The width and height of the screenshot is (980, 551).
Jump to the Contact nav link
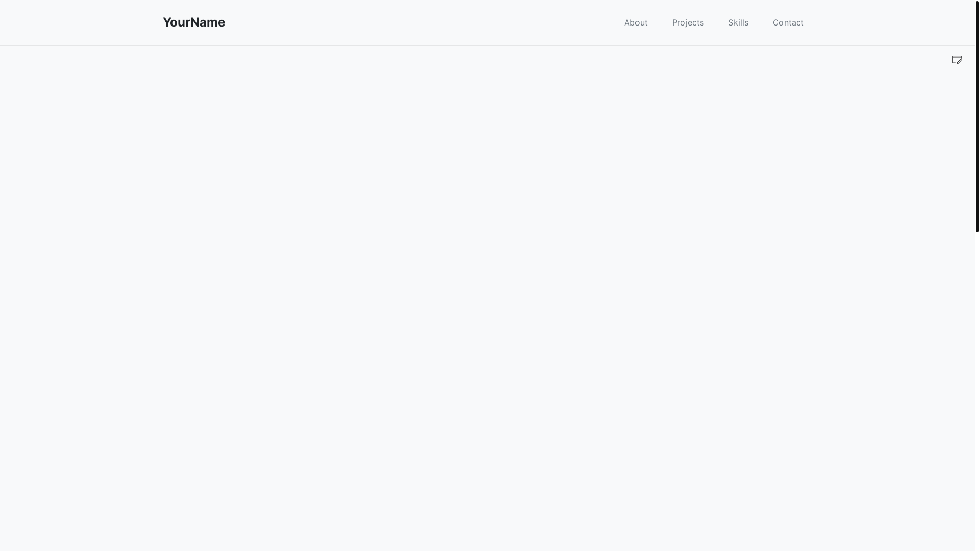click(x=788, y=22)
